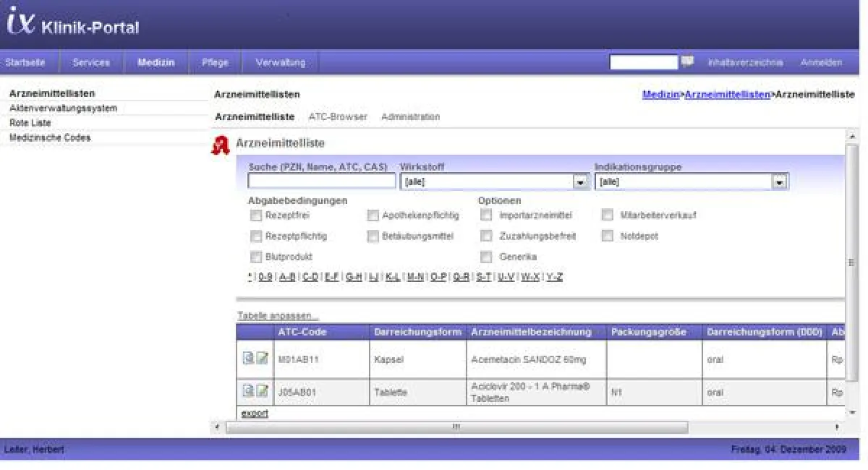Switch to the ATC-Browser tab
The width and height of the screenshot is (868, 470).
tap(338, 117)
